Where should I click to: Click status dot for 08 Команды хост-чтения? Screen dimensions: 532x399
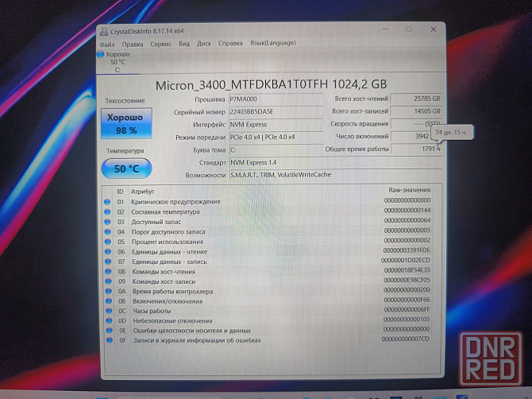click(x=109, y=271)
